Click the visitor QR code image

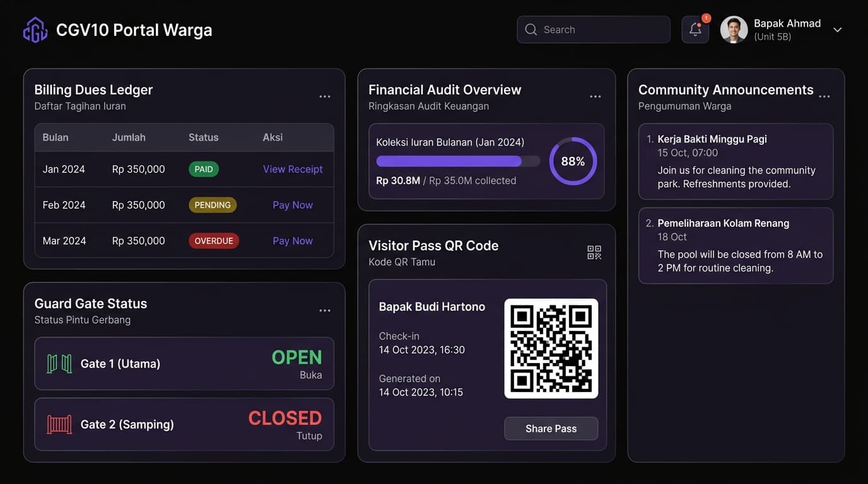551,349
